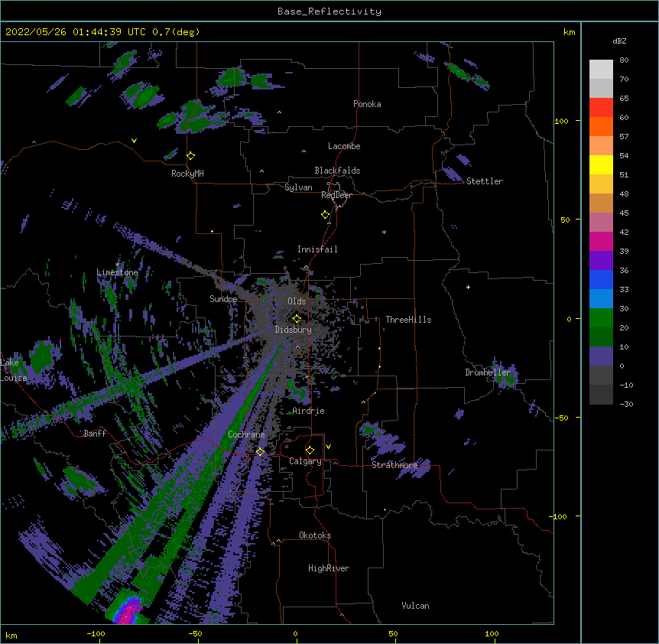659x644 pixels.
Task: Click the Cochrane town label
Action: [246, 434]
